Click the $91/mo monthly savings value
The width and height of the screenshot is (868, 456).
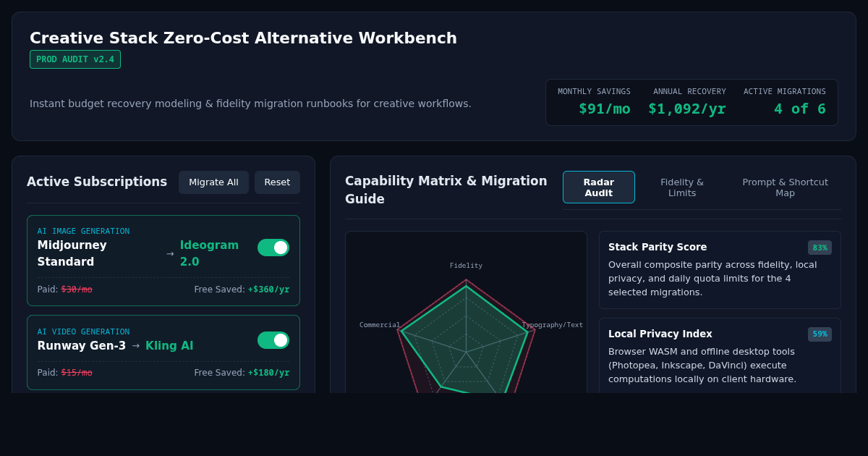605,109
